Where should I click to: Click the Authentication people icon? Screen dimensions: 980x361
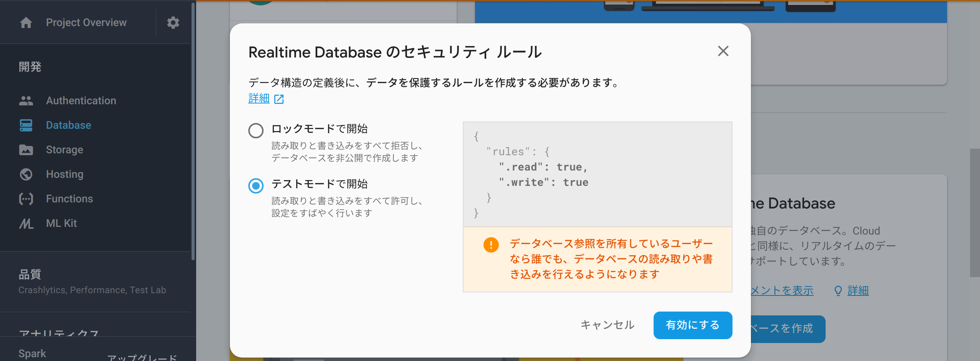click(x=26, y=101)
